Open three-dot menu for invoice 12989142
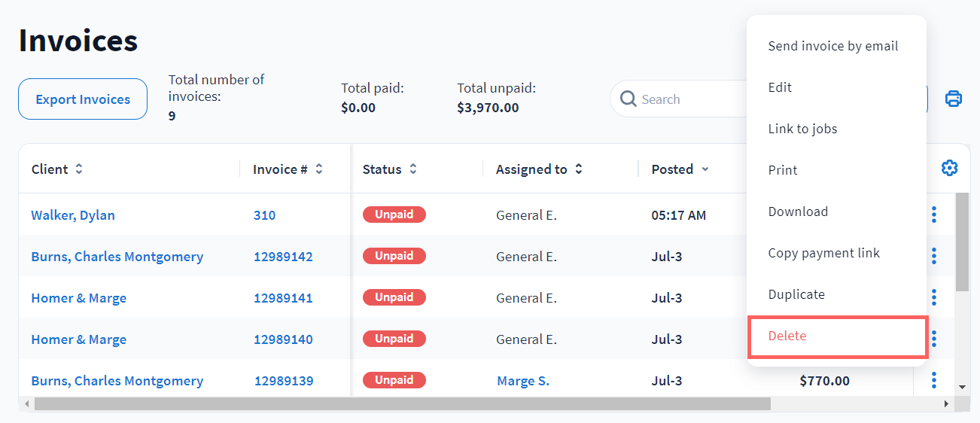 pyautogui.click(x=933, y=257)
